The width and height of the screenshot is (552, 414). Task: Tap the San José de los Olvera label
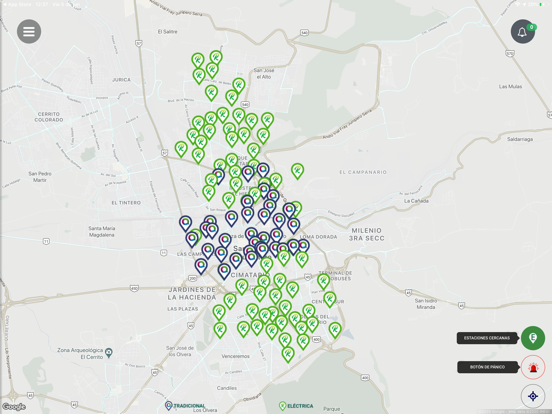[x=180, y=351]
